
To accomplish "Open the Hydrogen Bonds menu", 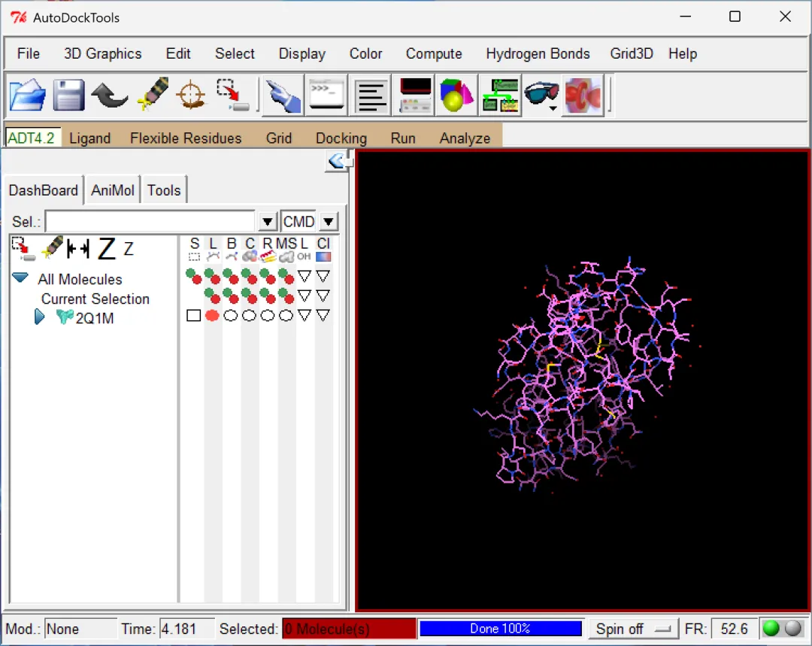I will point(538,54).
